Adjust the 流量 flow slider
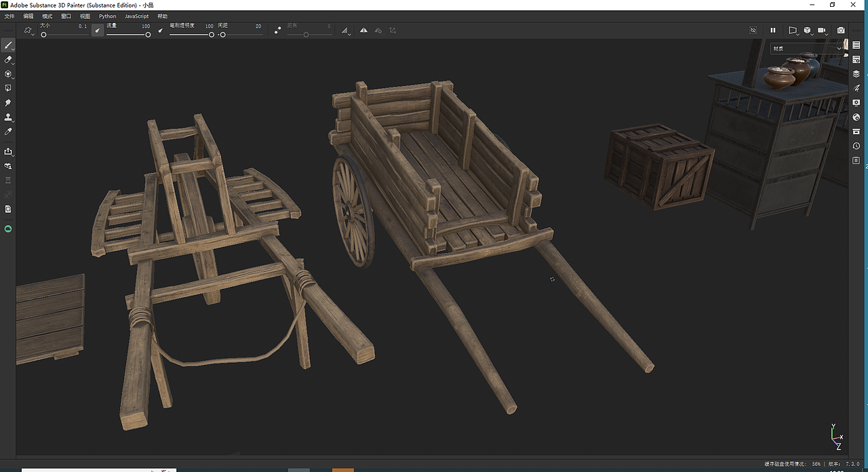This screenshot has width=868, height=472. tap(128, 34)
